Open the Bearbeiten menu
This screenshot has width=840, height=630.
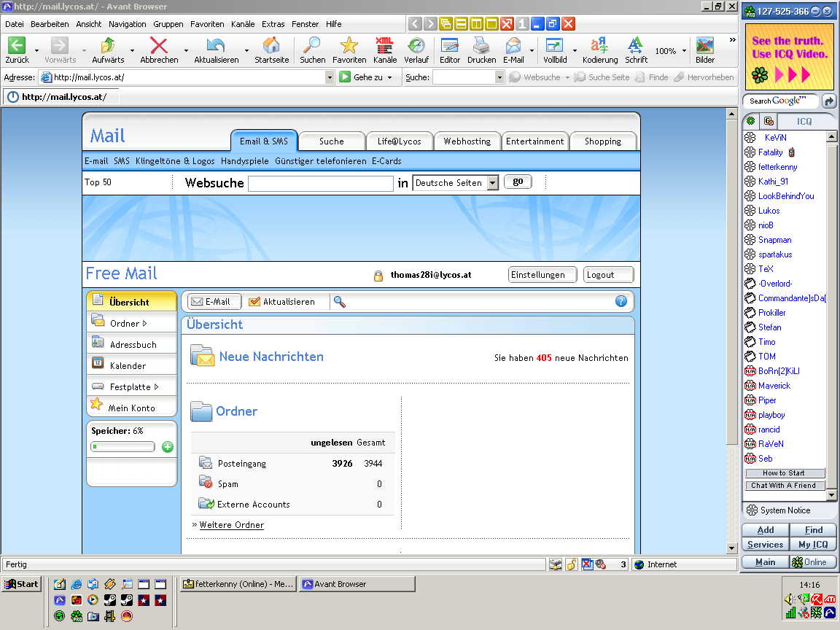click(50, 24)
